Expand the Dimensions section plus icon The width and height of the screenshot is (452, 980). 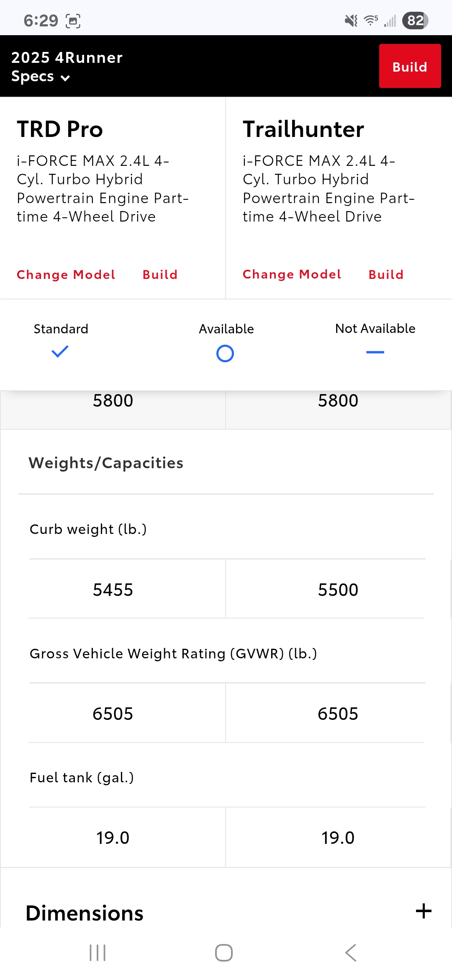(x=424, y=911)
